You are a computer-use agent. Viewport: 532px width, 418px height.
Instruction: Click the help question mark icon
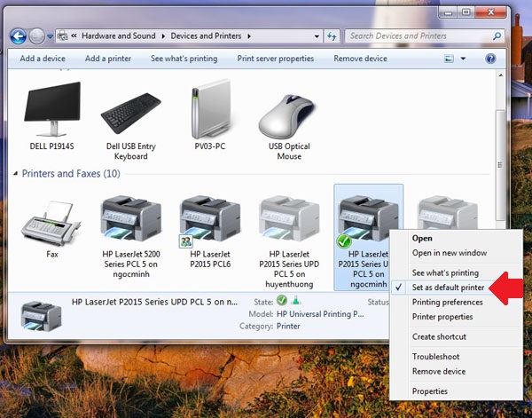[x=490, y=59]
